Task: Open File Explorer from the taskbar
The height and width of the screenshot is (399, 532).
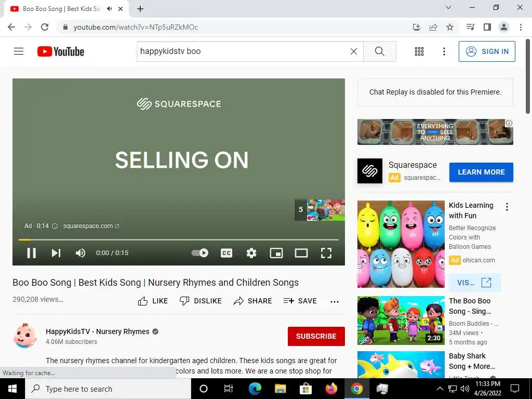Action: pos(280,389)
